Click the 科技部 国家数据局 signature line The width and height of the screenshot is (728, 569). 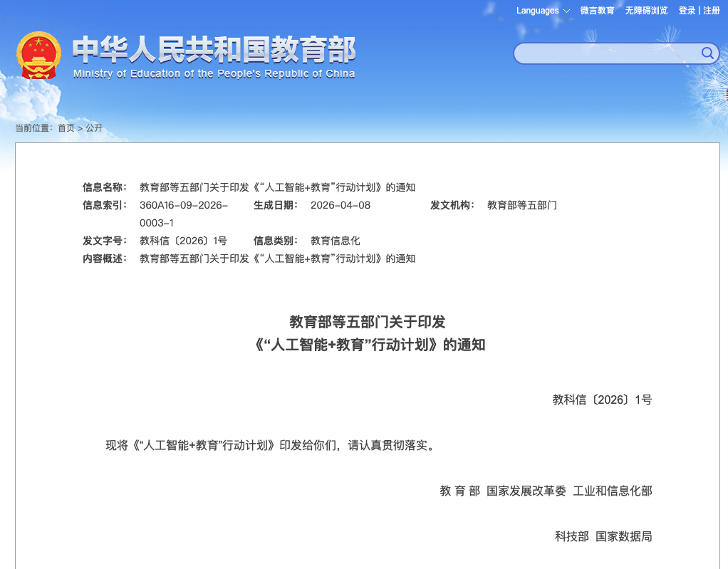pyautogui.click(x=603, y=536)
